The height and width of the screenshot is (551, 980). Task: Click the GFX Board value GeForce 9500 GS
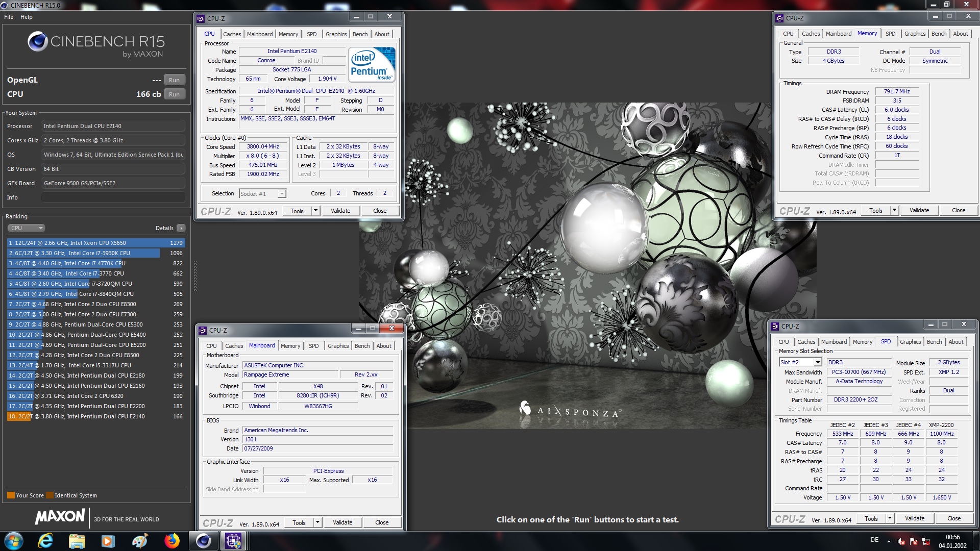pyautogui.click(x=113, y=183)
